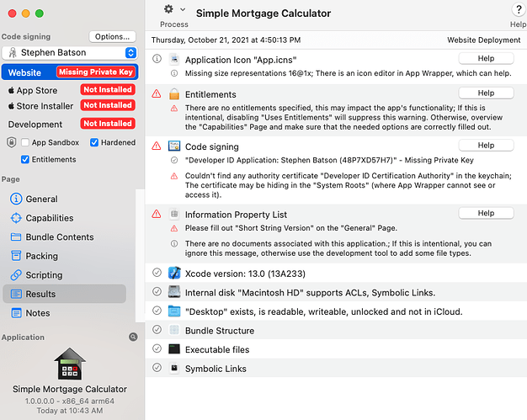Open the Bundle Contents page

pyautogui.click(x=64, y=237)
